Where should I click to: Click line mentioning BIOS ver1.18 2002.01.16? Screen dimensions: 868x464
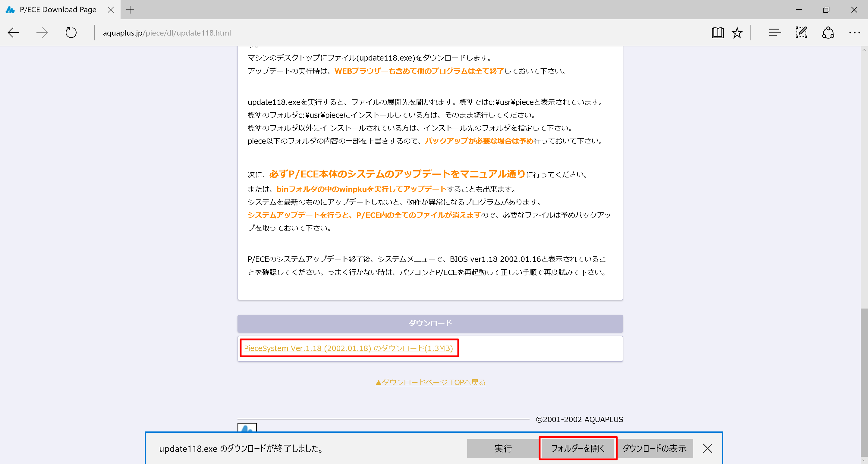pyautogui.click(x=427, y=259)
